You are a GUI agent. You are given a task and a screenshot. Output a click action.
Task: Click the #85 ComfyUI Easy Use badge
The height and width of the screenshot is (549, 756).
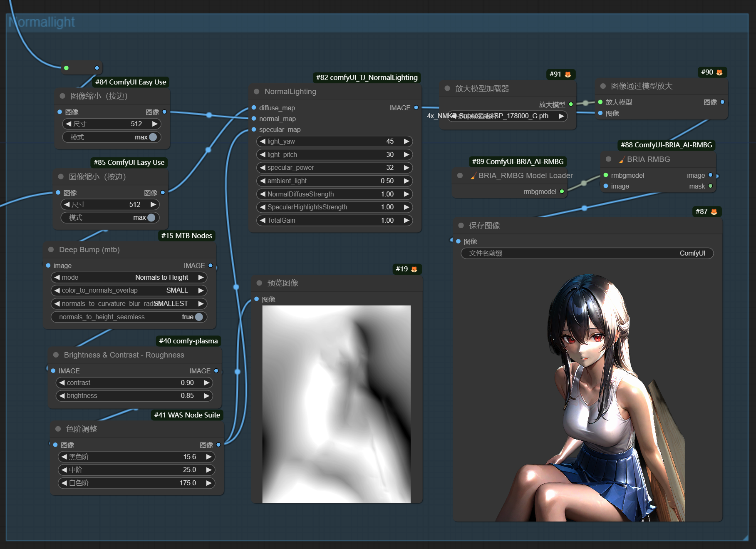point(129,162)
